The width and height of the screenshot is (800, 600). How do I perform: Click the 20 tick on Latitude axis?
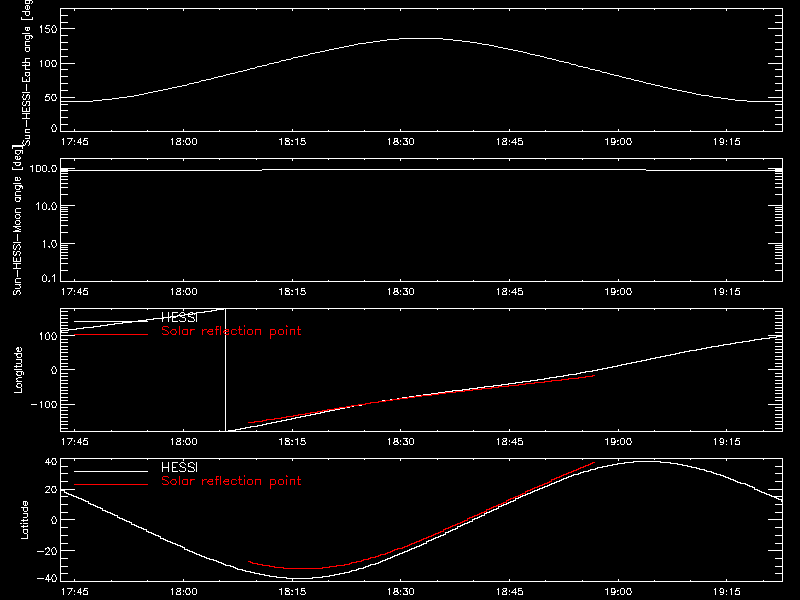coord(51,490)
